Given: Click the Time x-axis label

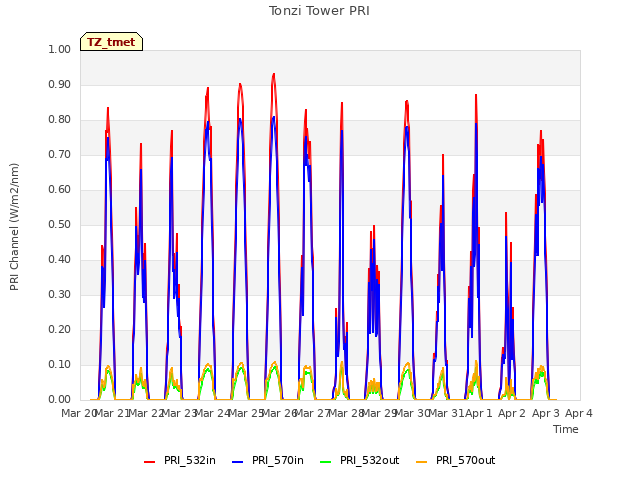Looking at the screenshot, I should 566,429.
